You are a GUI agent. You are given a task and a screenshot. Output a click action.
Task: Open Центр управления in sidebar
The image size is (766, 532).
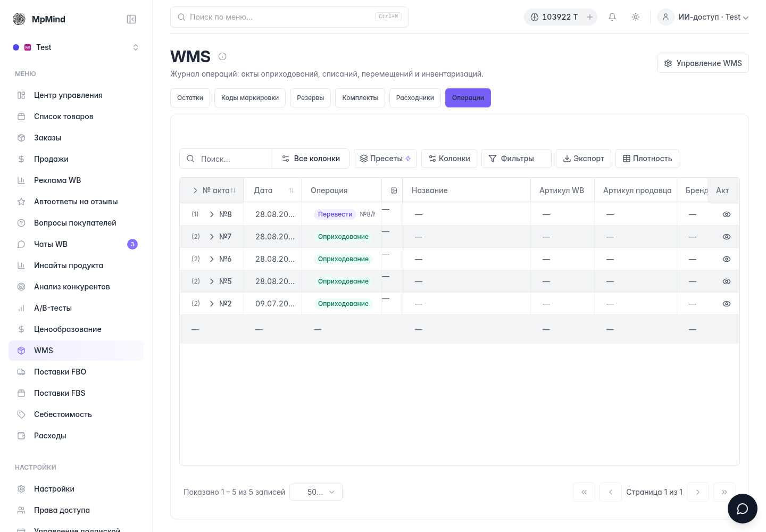point(76,95)
